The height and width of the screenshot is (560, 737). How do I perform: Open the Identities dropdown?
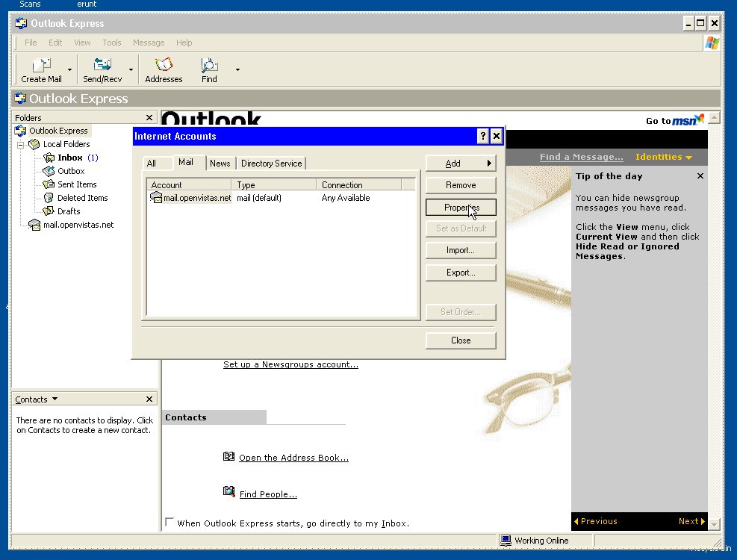coord(664,157)
